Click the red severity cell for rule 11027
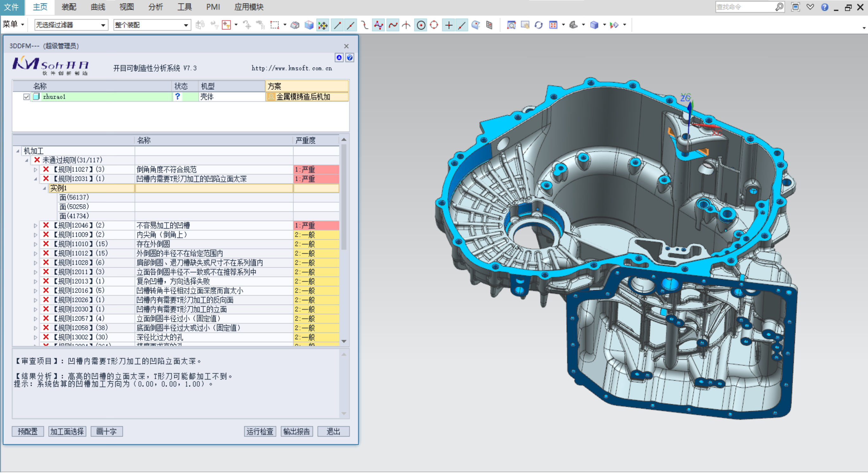This screenshot has width=868, height=473. 316,170
